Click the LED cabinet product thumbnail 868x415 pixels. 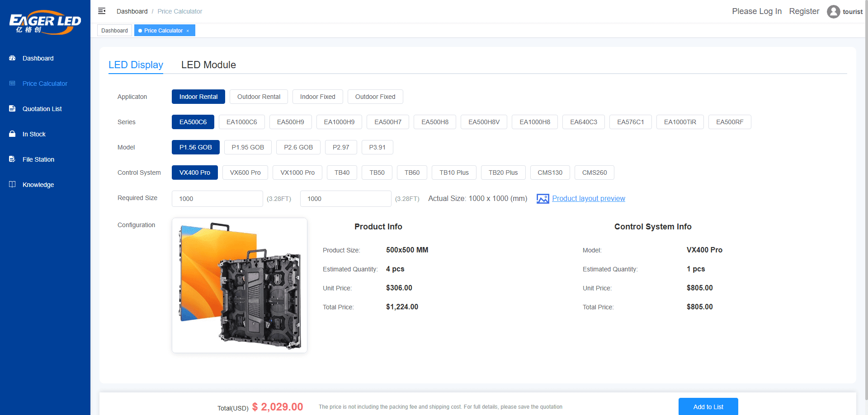[240, 285]
